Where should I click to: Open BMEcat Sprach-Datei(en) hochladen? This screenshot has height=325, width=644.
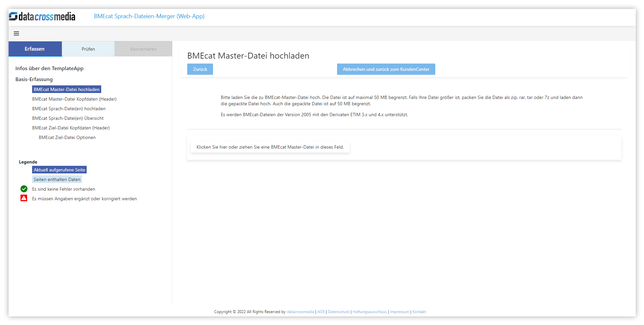pyautogui.click(x=69, y=109)
